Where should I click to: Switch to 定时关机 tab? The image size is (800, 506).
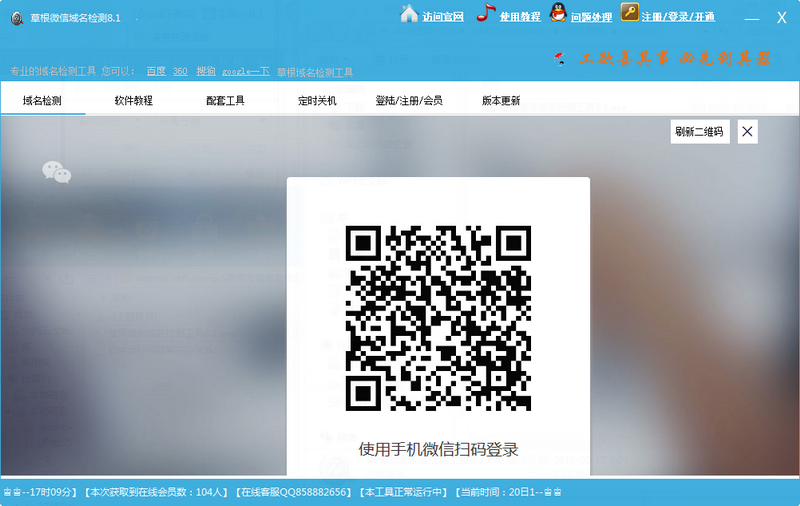(317, 100)
